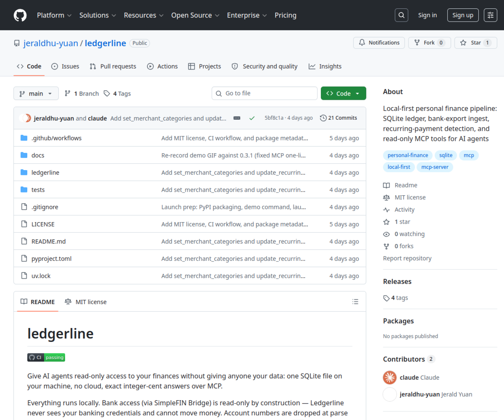Click the sqlite topic tag
504x420 pixels.
(x=446, y=155)
